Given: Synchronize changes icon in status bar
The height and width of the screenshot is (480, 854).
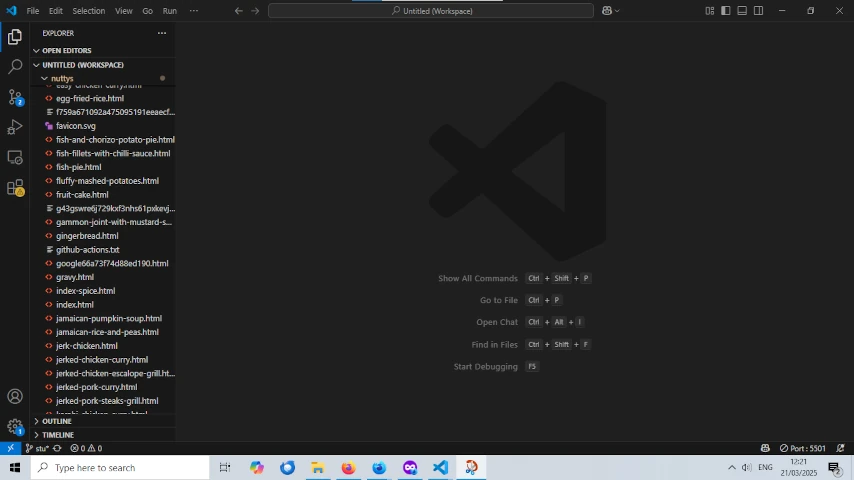Looking at the screenshot, I should pyautogui.click(x=57, y=448).
